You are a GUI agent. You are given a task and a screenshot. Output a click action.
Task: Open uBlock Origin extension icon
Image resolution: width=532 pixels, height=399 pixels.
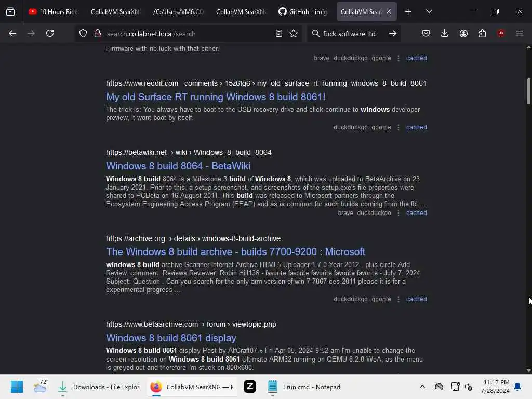[500, 33]
